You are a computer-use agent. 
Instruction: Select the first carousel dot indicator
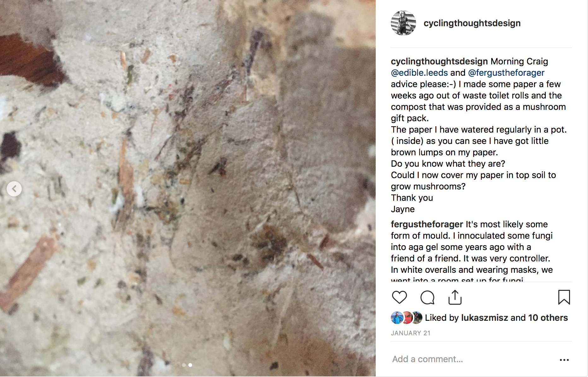point(184,365)
